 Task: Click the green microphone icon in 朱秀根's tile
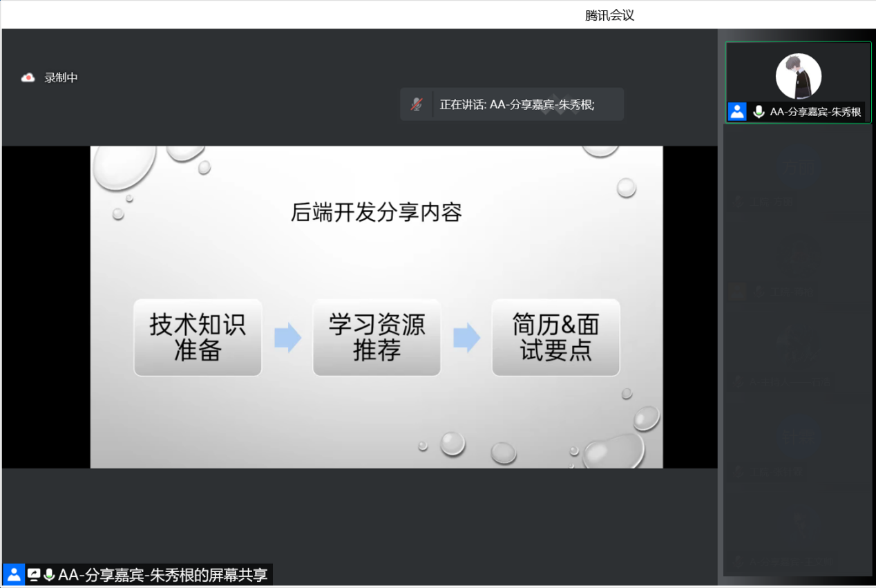(x=759, y=112)
